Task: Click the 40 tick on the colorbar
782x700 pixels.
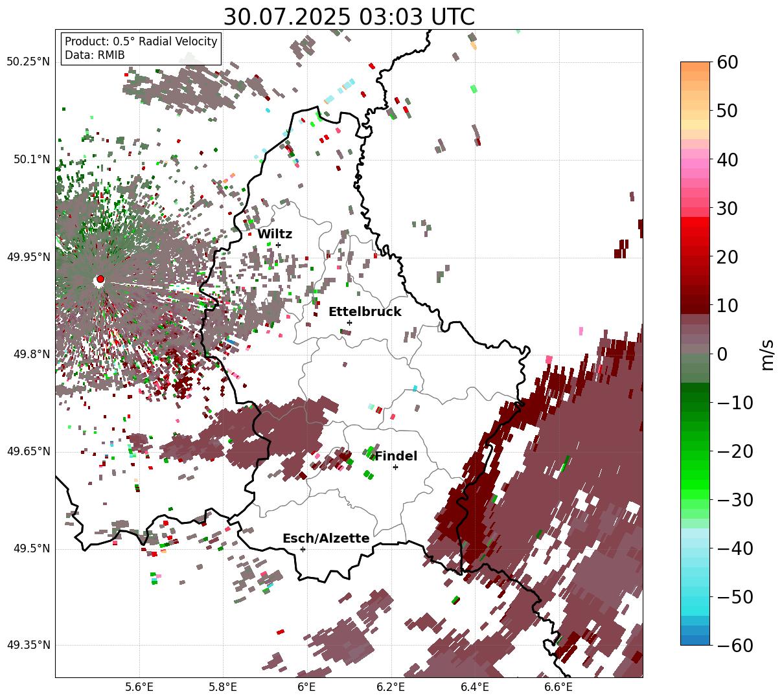Action: [728, 159]
